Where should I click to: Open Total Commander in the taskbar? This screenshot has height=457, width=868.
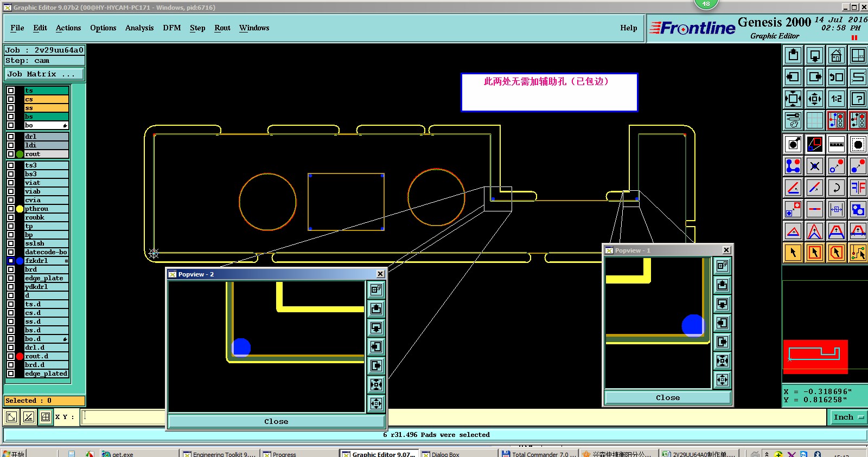[x=539, y=454]
